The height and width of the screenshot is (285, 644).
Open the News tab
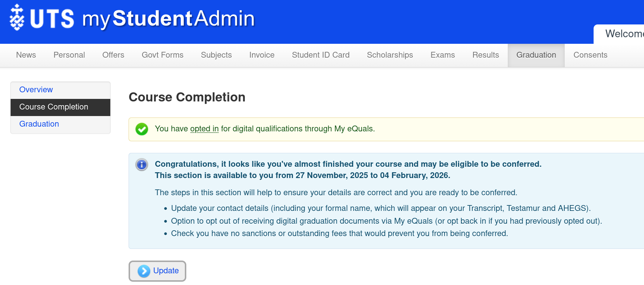[x=26, y=55]
